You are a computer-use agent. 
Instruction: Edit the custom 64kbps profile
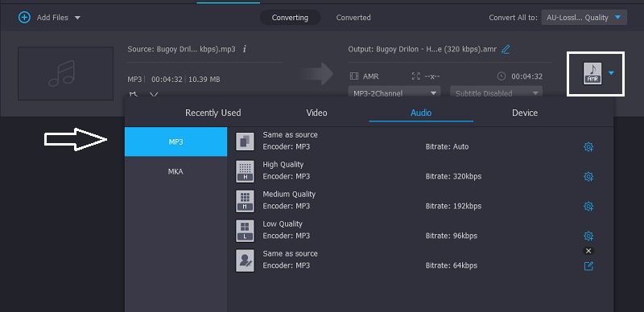click(x=588, y=266)
